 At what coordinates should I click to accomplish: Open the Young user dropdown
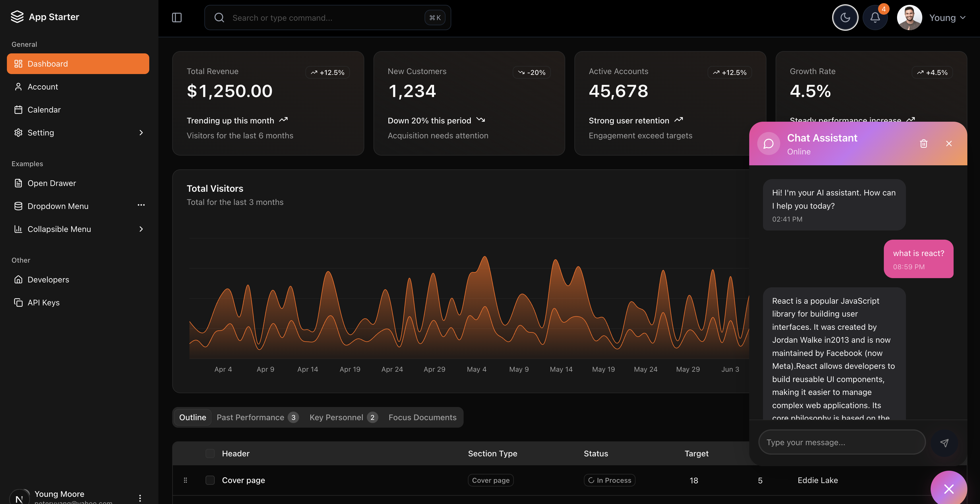(947, 18)
